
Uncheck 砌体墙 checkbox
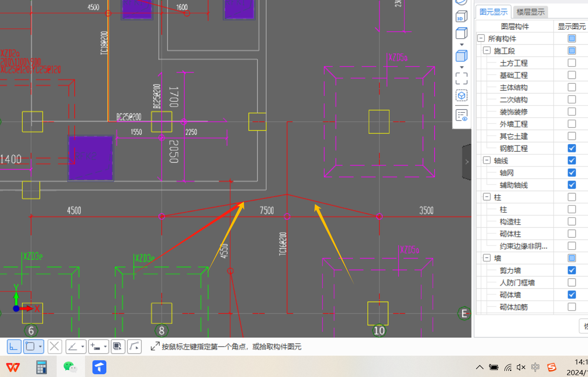(x=572, y=295)
